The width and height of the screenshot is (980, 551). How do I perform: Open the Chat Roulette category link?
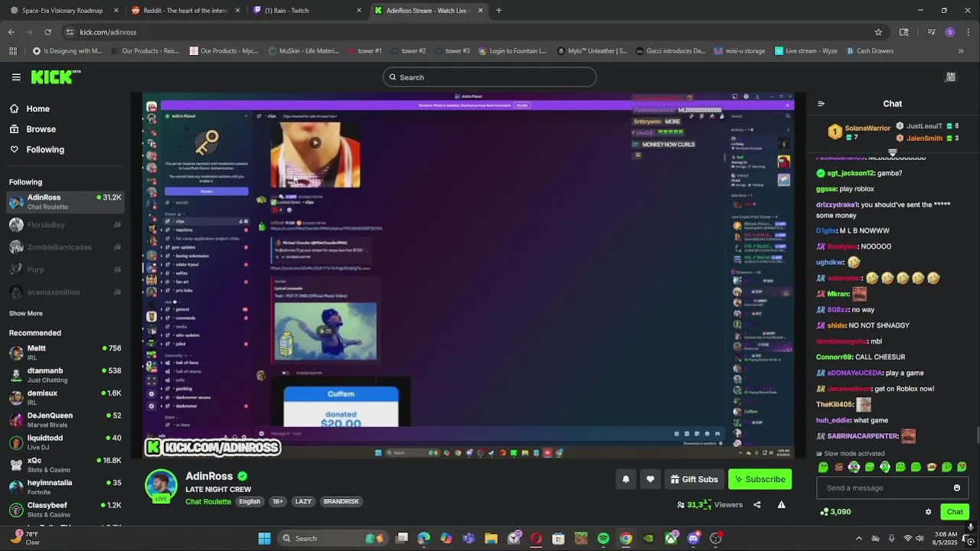pos(208,502)
